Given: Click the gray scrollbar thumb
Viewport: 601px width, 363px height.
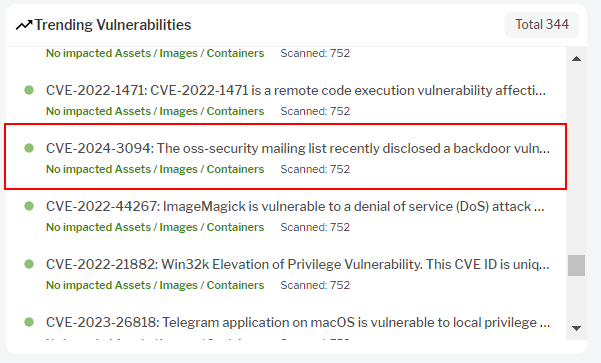Looking at the screenshot, I should [576, 265].
